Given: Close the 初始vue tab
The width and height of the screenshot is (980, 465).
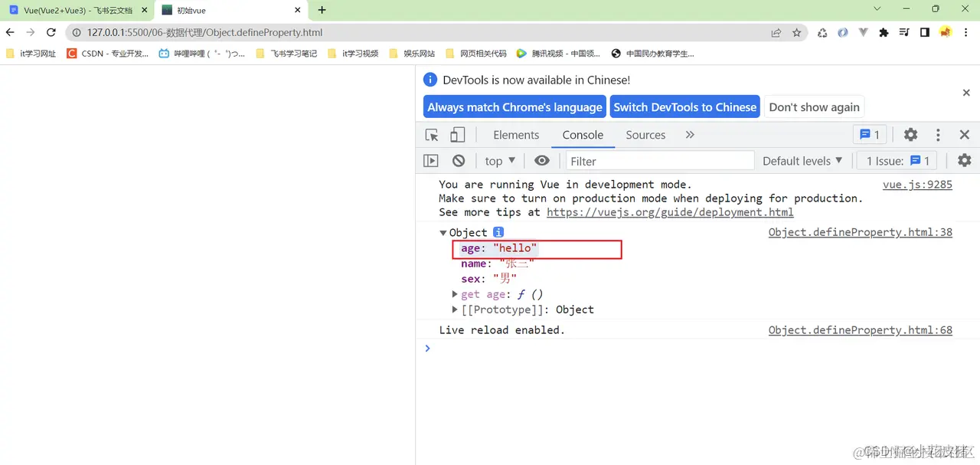Looking at the screenshot, I should pos(299,11).
